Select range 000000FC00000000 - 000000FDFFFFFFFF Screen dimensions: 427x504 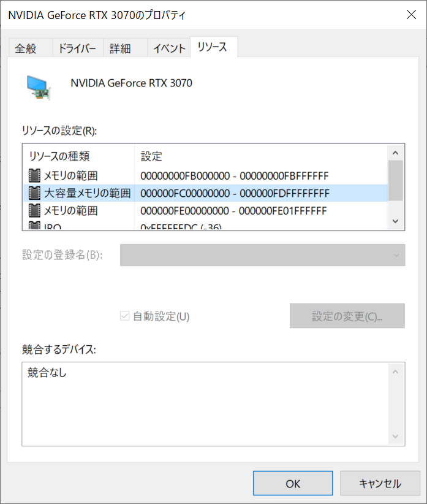pos(235,193)
